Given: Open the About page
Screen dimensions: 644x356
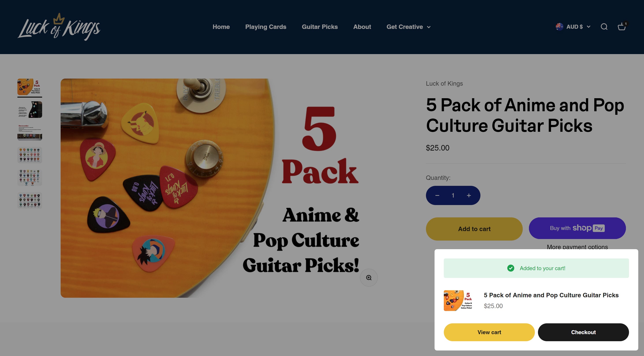Looking at the screenshot, I should 362,27.
